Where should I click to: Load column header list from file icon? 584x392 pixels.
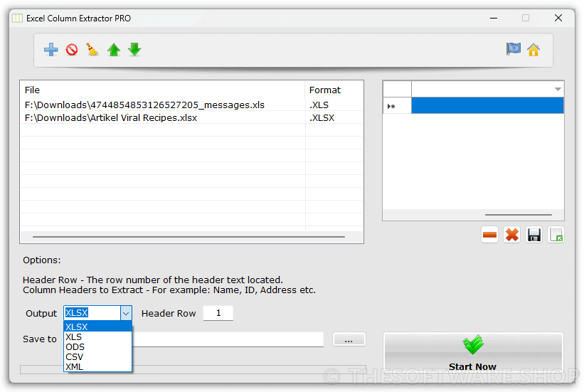coord(556,235)
